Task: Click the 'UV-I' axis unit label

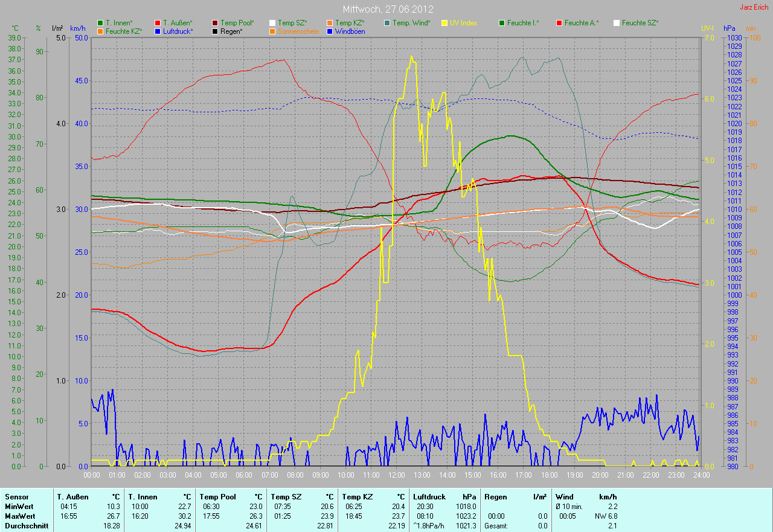Action: coord(707,28)
